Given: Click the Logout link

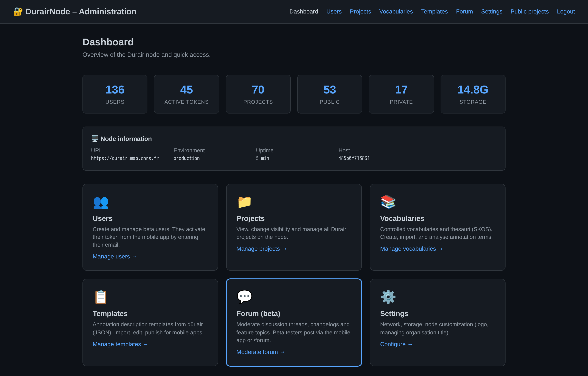Looking at the screenshot, I should point(566,11).
